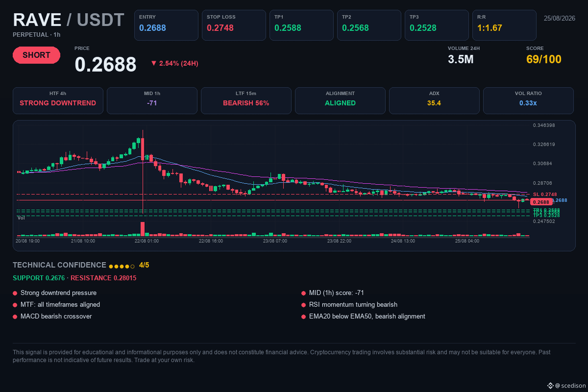
Task: Click the ADX 35.4 card
Action: pyautogui.click(x=434, y=101)
